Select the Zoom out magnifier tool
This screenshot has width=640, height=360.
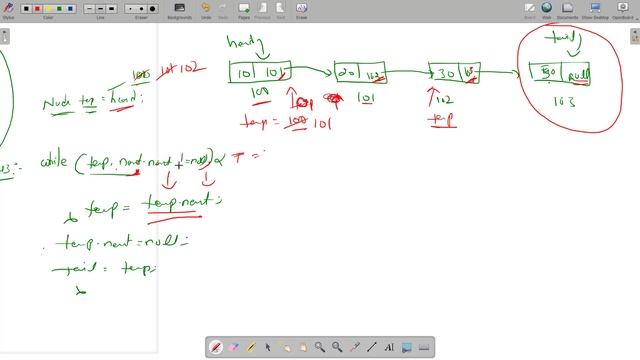(337, 347)
